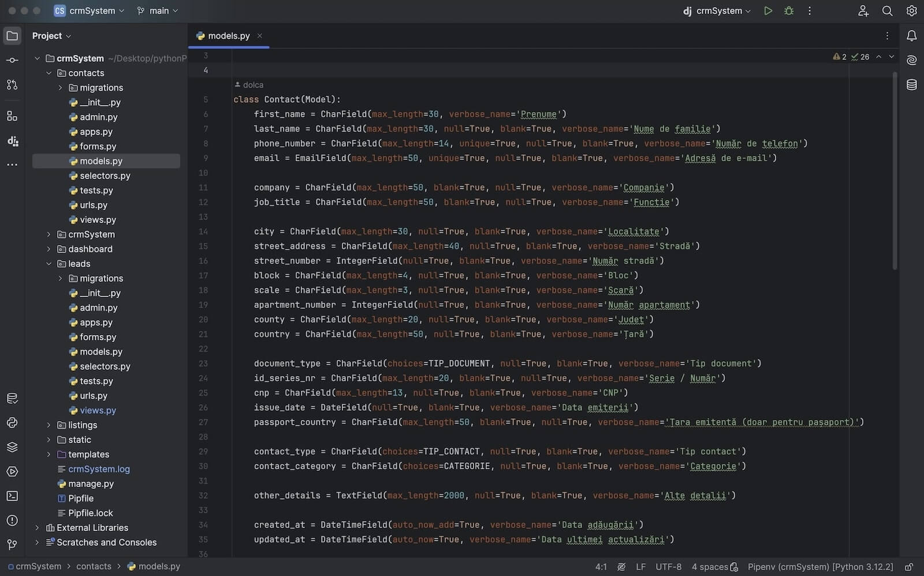Screen dimensions: 924x576
Task: Toggle the read-only lock in status bar
Action: [x=908, y=567]
